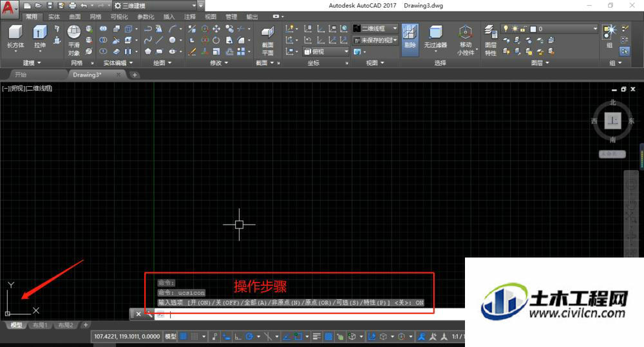Image resolution: width=644 pixels, height=347 pixels.
Task: Click the annotation scale 1:1 in status bar
Action: (458, 337)
